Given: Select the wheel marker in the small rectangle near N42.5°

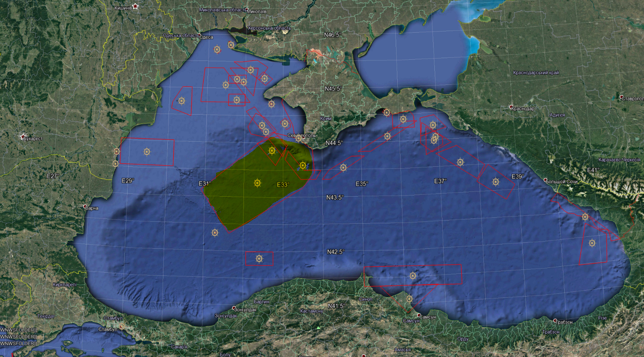Looking at the screenshot, I should click(x=259, y=259).
